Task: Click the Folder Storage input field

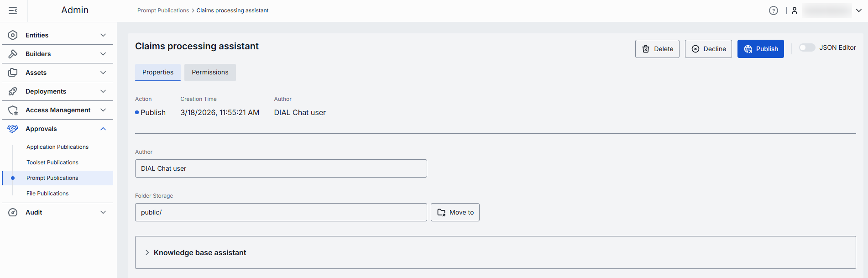Action: (x=281, y=212)
